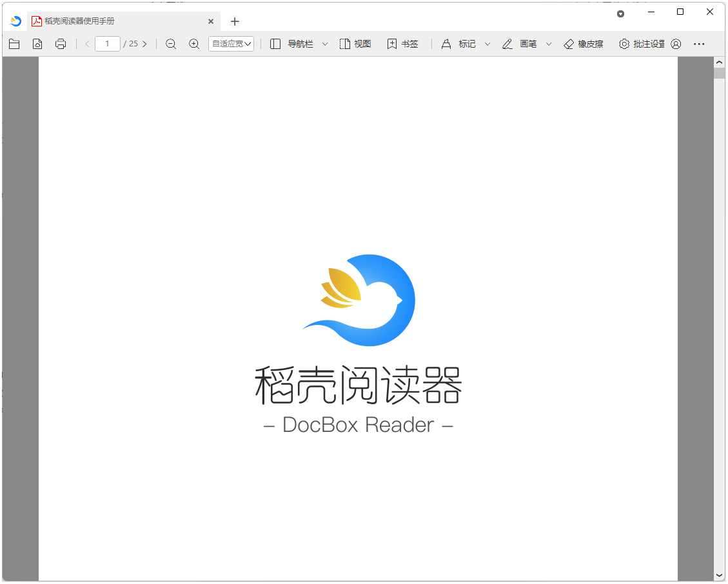Add a 书签 bookmark
728x584 pixels.
click(402, 44)
